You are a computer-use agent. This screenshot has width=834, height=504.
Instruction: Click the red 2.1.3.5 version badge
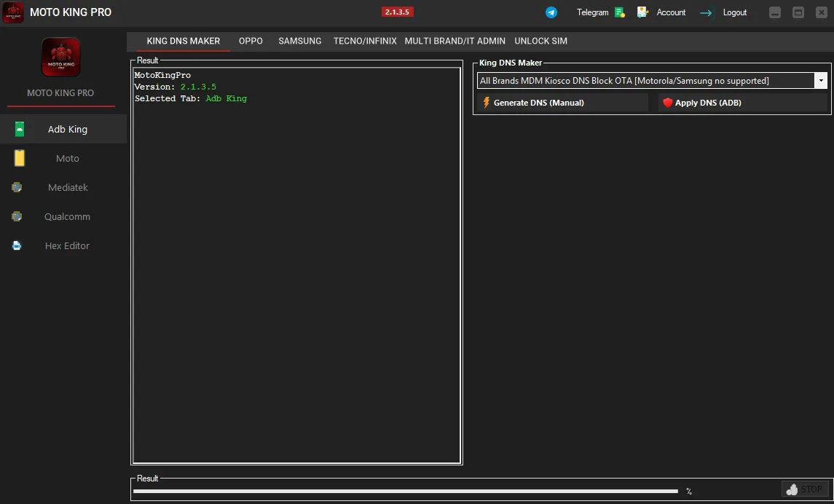click(x=397, y=12)
